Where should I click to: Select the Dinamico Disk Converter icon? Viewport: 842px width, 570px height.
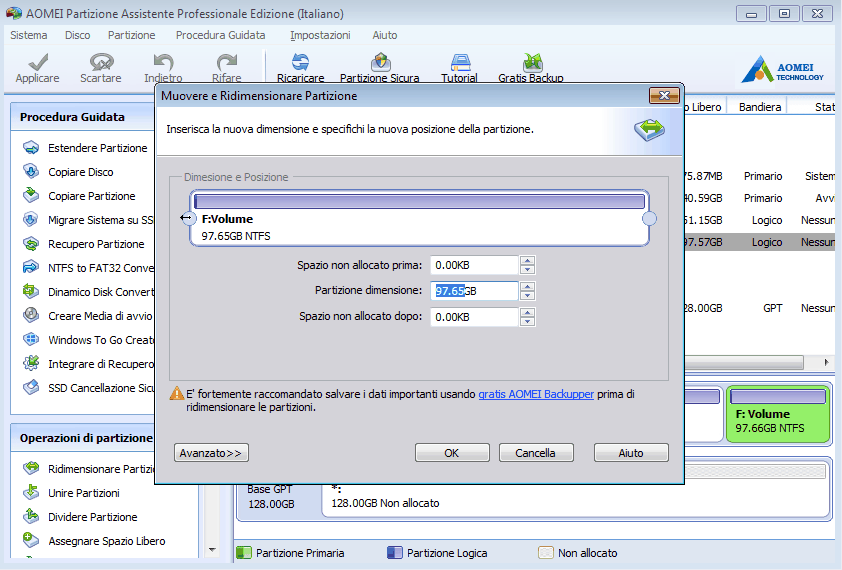click(31, 291)
